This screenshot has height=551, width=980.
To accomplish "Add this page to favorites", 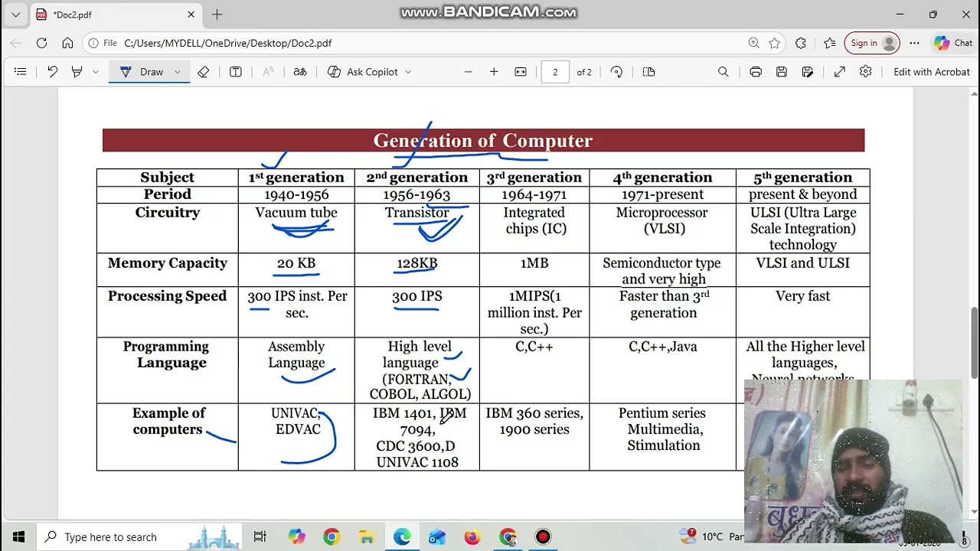I will pyautogui.click(x=775, y=43).
